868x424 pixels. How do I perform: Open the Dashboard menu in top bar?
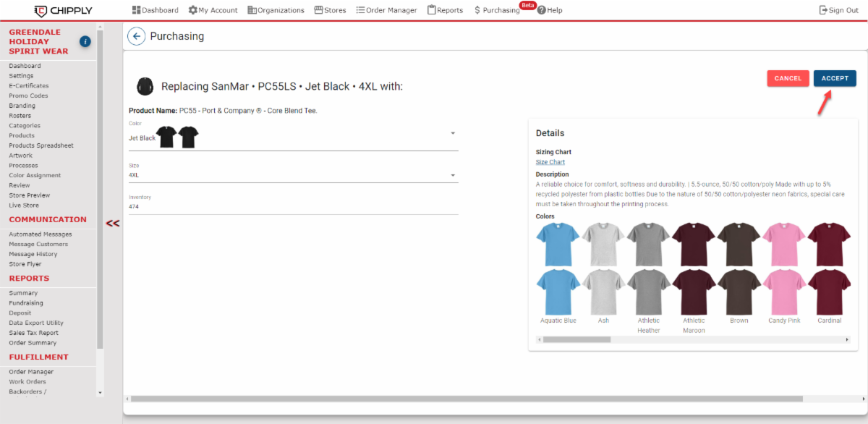[x=155, y=10]
